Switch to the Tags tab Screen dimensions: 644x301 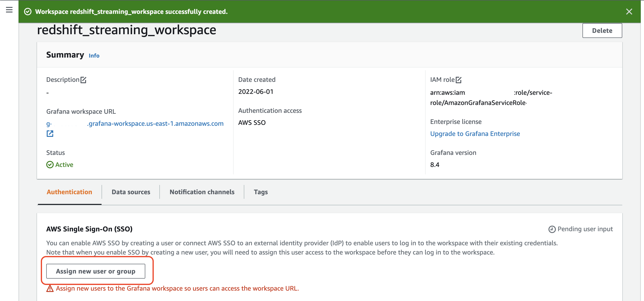tap(260, 192)
